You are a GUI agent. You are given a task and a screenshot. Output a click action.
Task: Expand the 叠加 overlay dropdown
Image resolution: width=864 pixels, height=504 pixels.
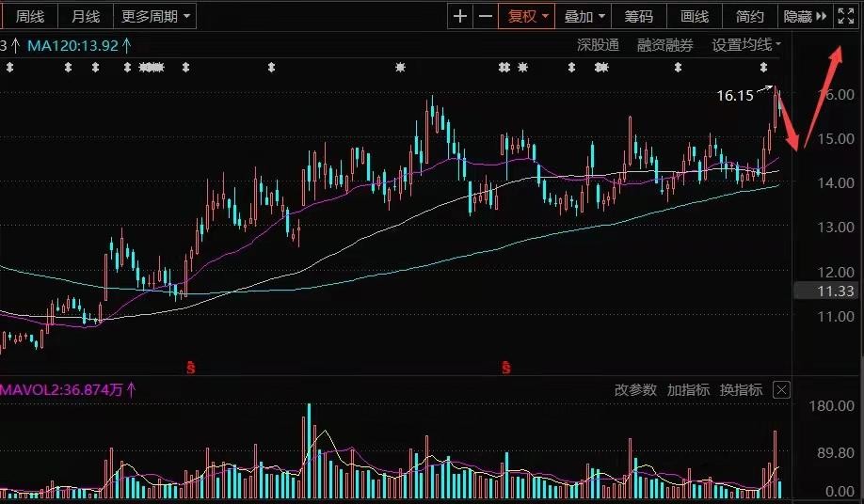click(x=584, y=16)
